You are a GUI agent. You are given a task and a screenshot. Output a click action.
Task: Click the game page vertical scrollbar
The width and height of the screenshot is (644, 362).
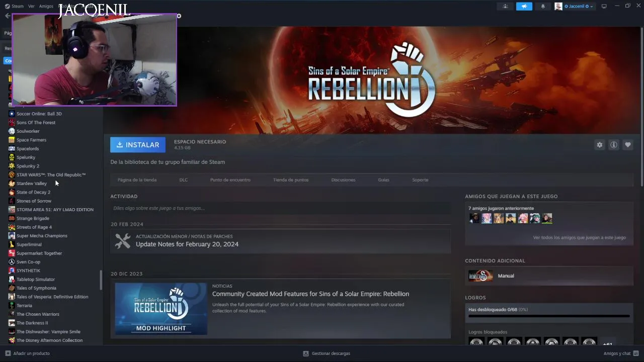pos(641,106)
